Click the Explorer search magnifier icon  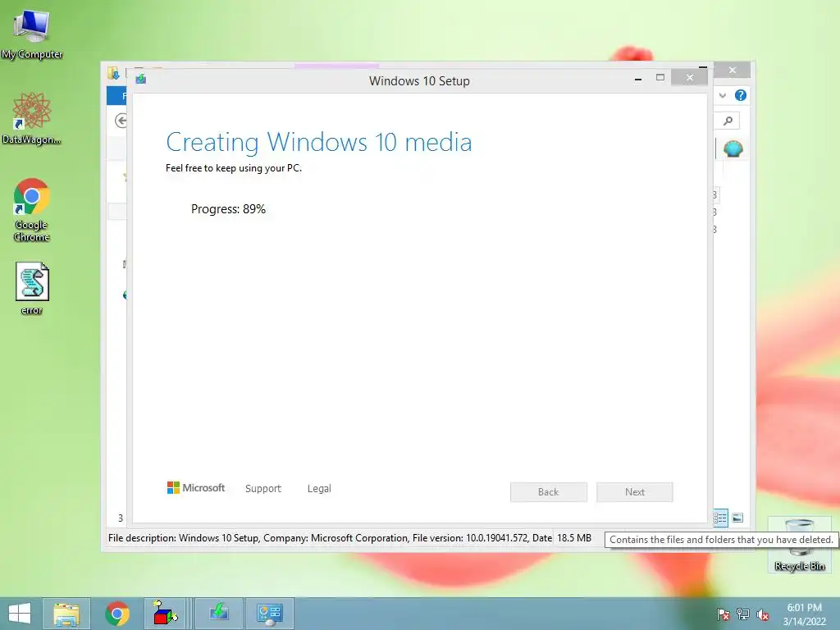pos(728,121)
